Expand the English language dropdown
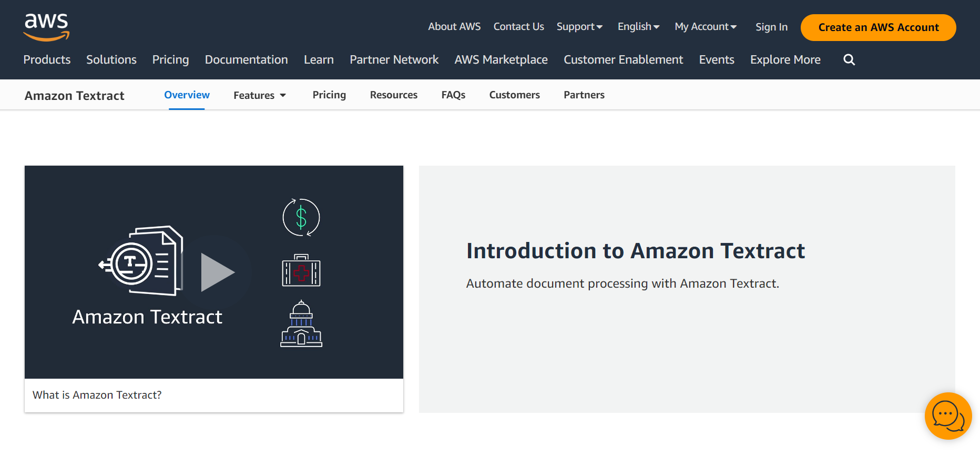Image resolution: width=980 pixels, height=456 pixels. [x=638, y=27]
